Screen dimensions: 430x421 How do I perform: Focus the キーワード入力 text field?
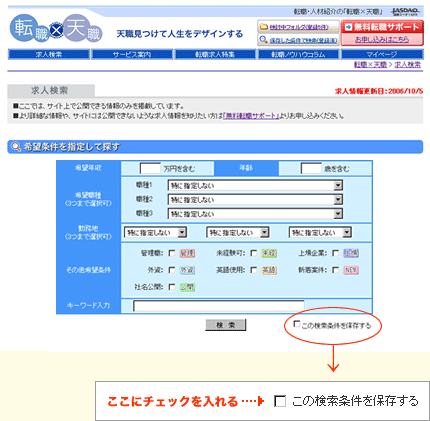coord(219,306)
